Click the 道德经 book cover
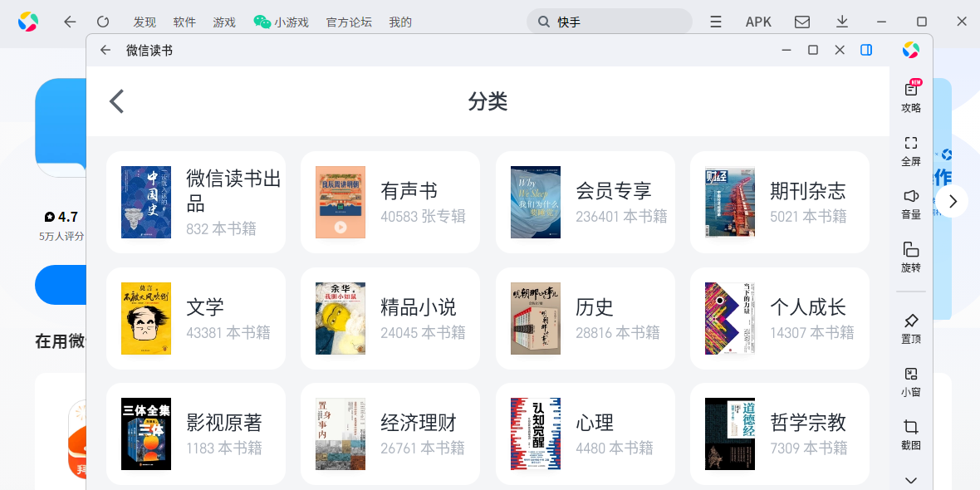The height and width of the screenshot is (490, 980). click(x=730, y=434)
